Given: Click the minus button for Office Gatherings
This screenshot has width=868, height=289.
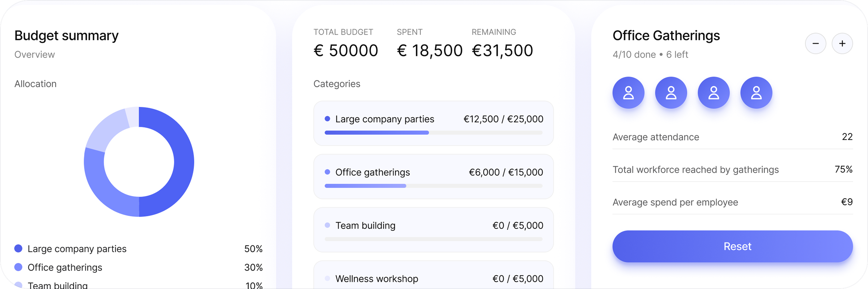Looking at the screenshot, I should (816, 43).
